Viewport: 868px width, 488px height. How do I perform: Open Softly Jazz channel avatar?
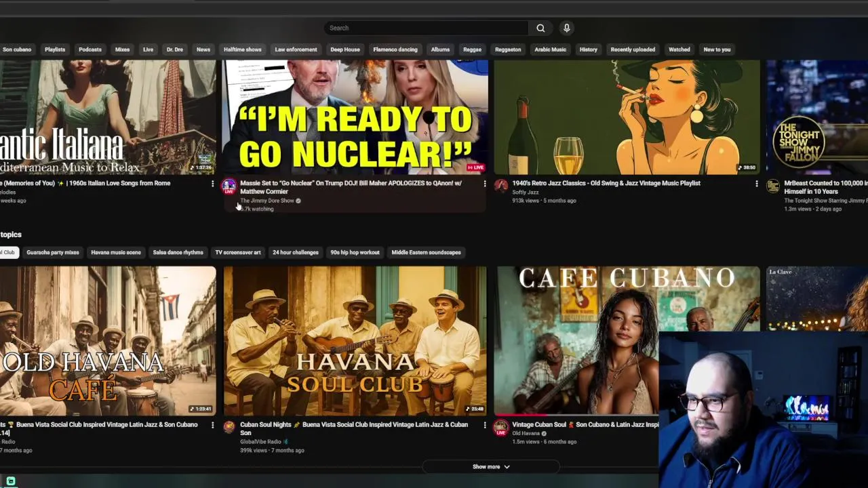(x=501, y=186)
